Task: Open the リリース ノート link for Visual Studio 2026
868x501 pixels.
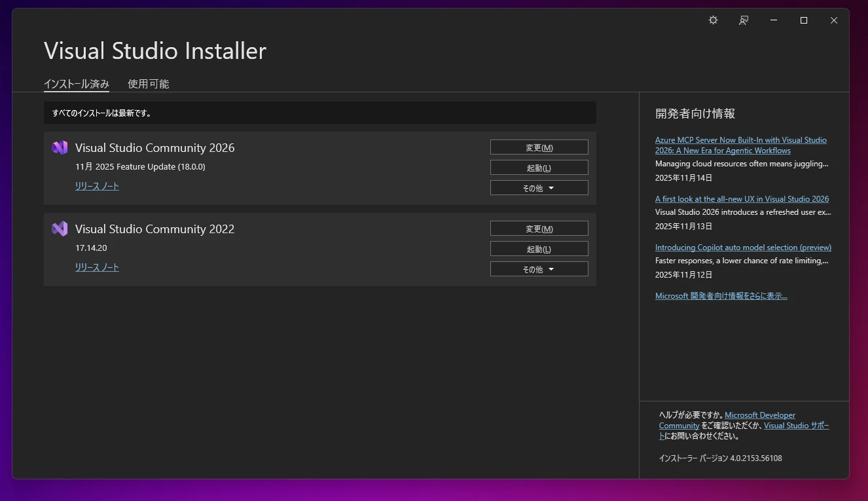Action: pyautogui.click(x=97, y=186)
